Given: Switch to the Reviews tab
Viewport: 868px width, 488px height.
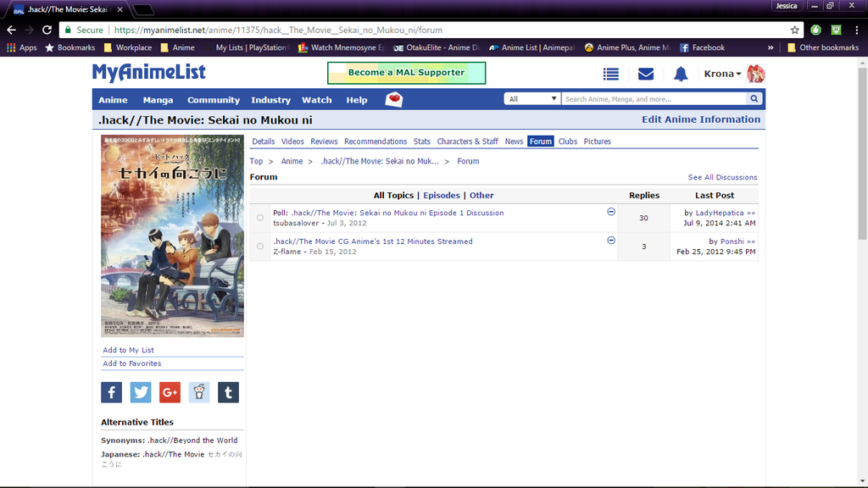Looking at the screenshot, I should point(324,141).
